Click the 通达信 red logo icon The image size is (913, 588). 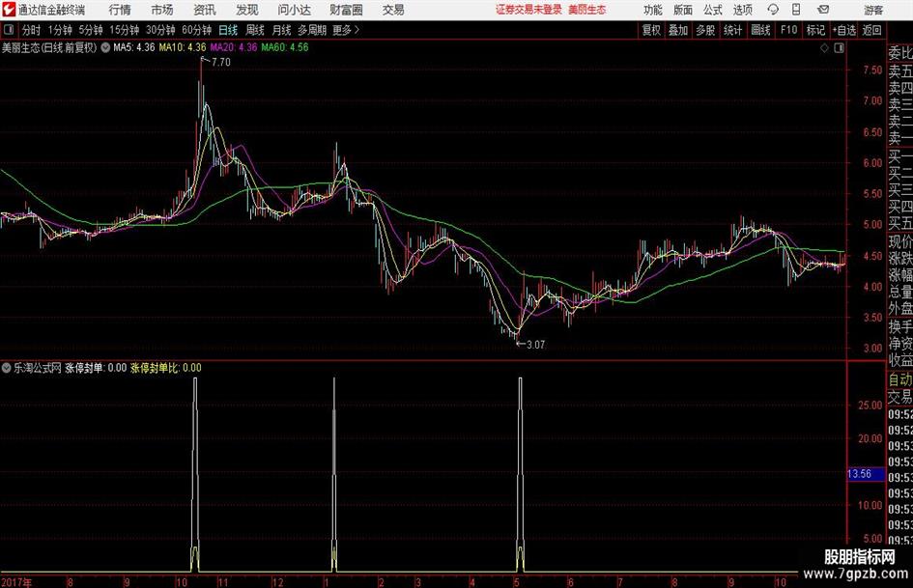8,10
